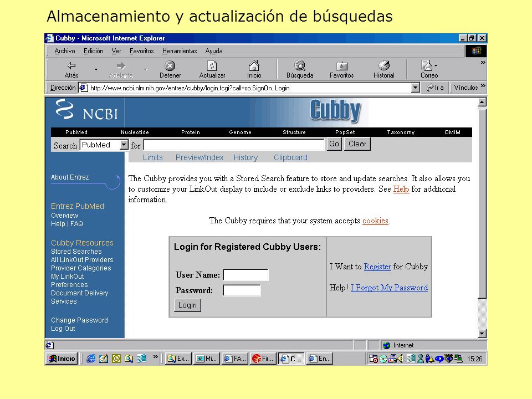Image resolution: width=532 pixels, height=399 pixels.
Task: Switch to the 'Mi...' taskbar window
Action: [x=206, y=359]
